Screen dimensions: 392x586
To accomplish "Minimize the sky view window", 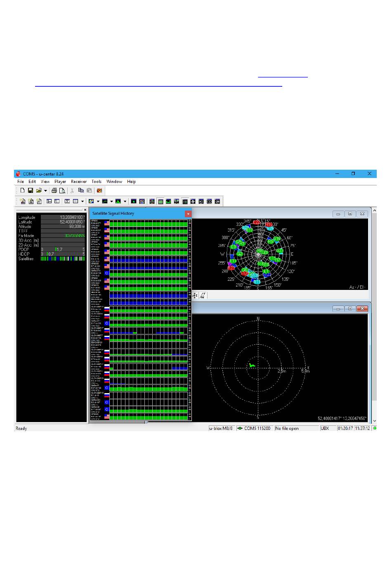I will coord(338,214).
